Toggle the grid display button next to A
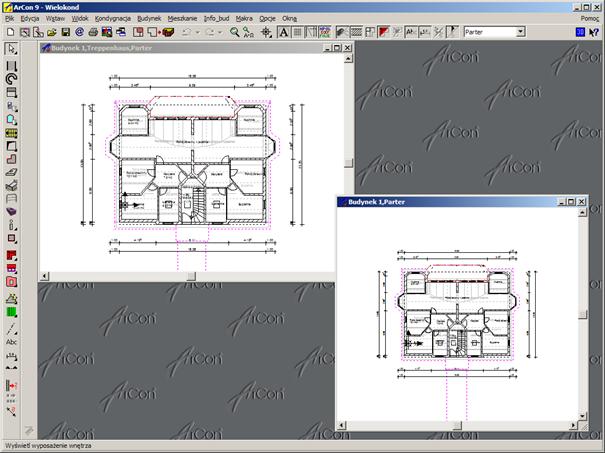This screenshot has height=453, width=605. coord(297,32)
